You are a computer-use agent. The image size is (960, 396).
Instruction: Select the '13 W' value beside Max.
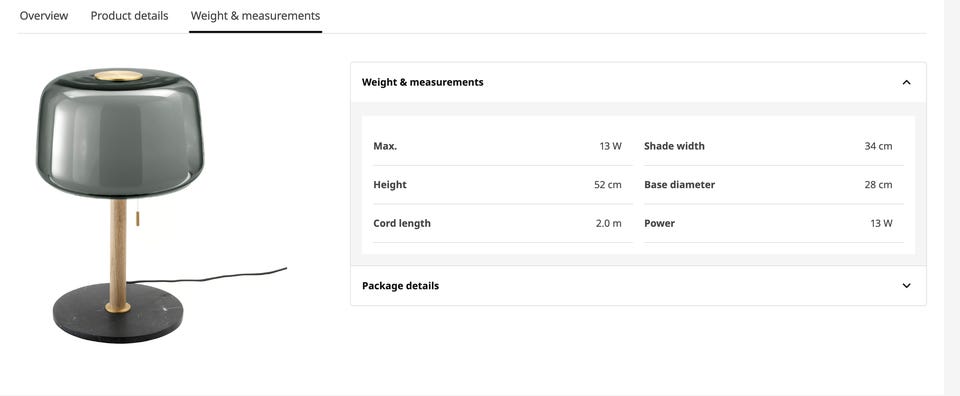coord(610,146)
